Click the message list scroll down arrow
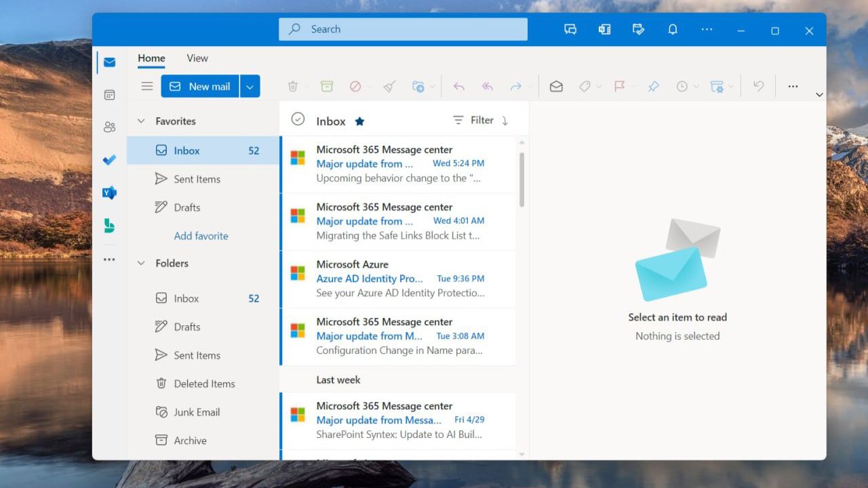The image size is (868, 488). tap(521, 454)
